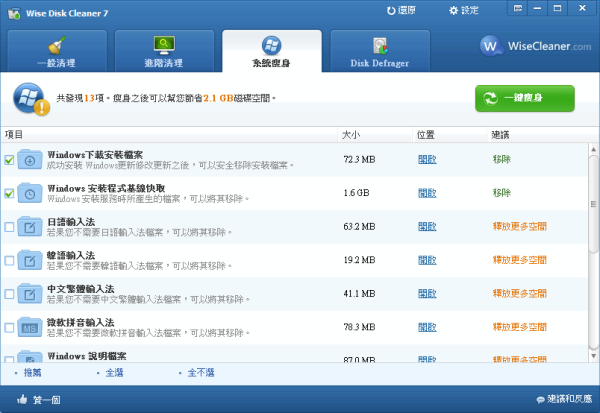Uncheck Windows 安裝程式基線快取 checkbox

[x=10, y=193]
